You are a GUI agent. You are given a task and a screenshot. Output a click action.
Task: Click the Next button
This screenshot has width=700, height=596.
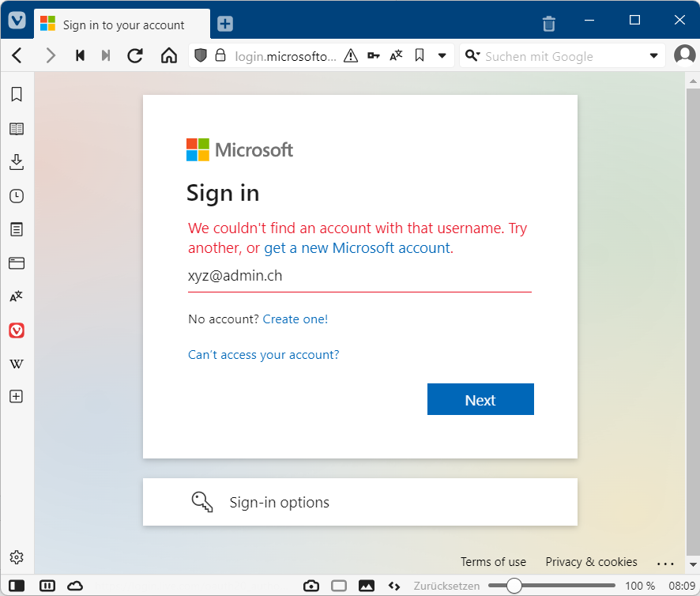coord(480,399)
